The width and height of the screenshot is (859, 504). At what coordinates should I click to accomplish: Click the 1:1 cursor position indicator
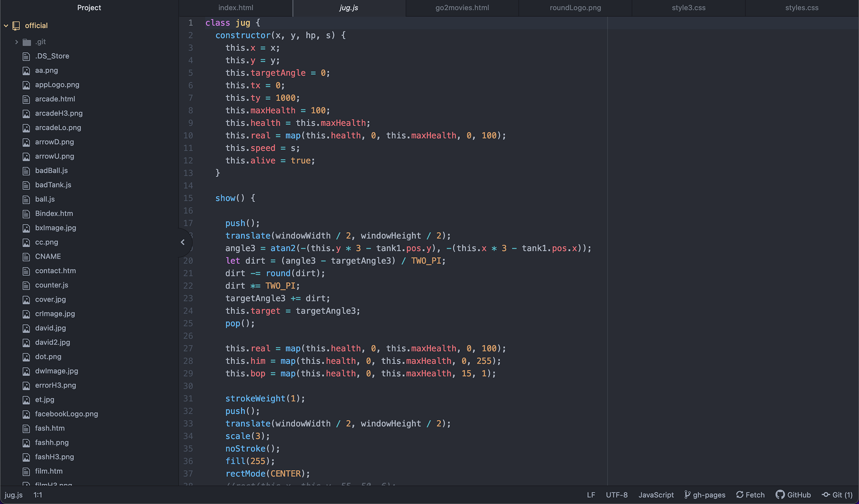[x=38, y=495]
